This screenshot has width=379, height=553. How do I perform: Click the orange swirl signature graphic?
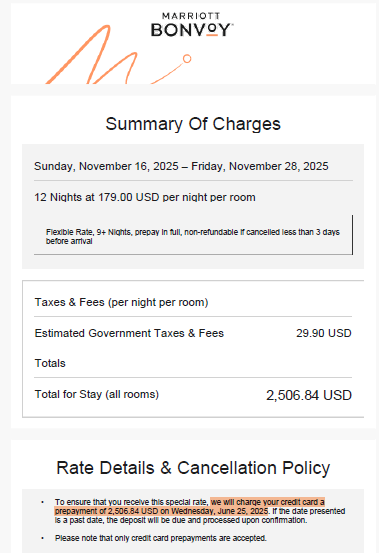(x=118, y=55)
